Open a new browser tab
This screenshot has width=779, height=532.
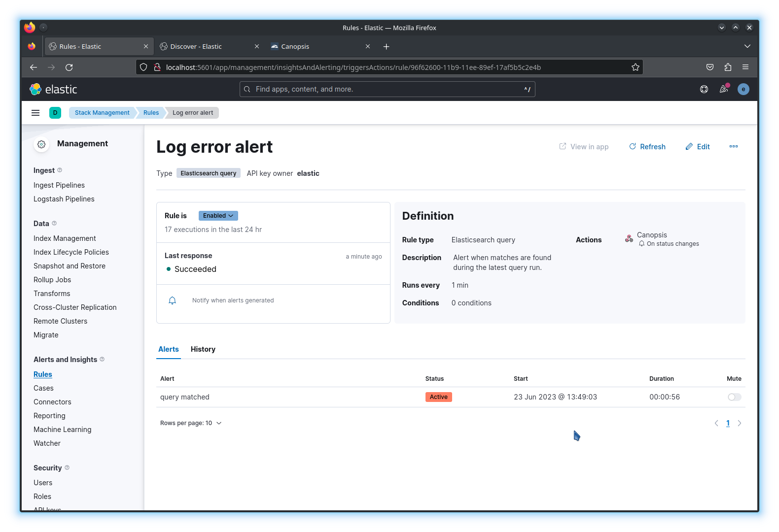(x=387, y=46)
